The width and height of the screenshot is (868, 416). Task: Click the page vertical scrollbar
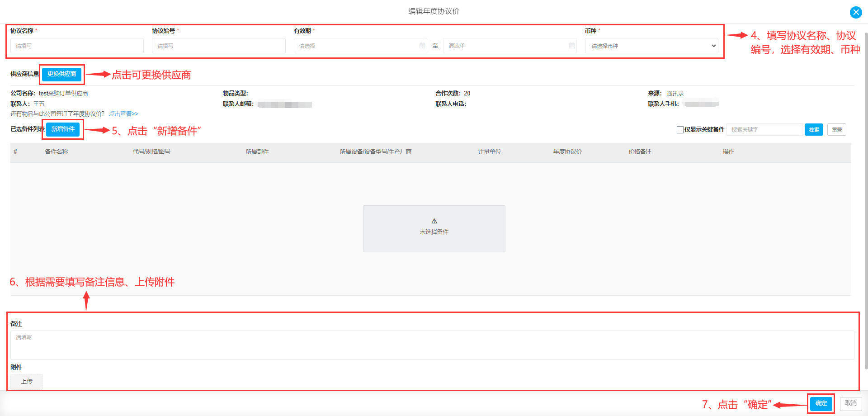[x=866, y=201]
